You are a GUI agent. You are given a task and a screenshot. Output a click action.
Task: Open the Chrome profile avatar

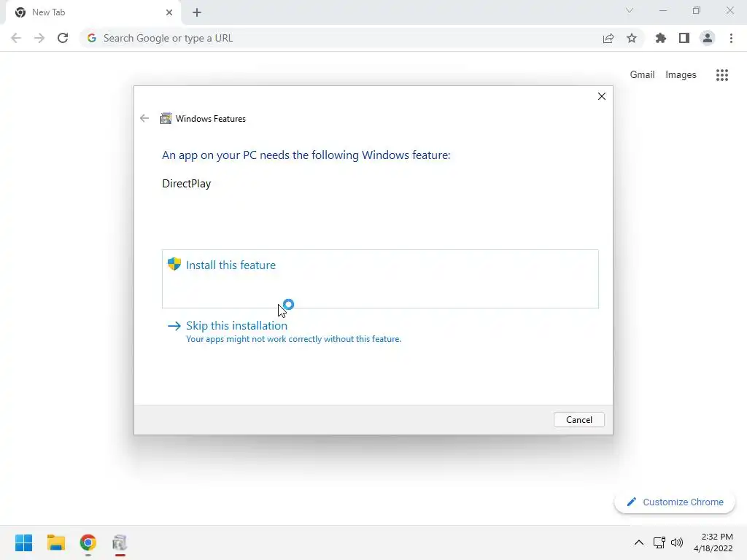(x=708, y=38)
